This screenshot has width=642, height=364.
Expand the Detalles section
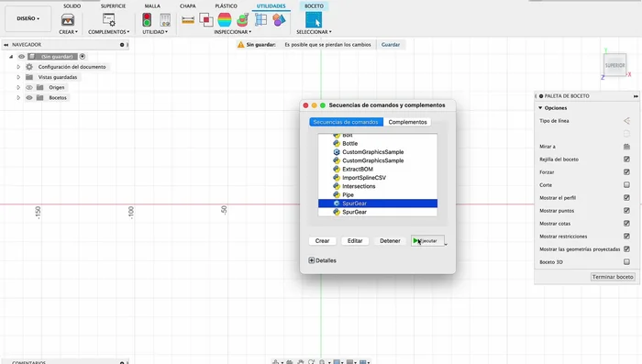(x=311, y=260)
